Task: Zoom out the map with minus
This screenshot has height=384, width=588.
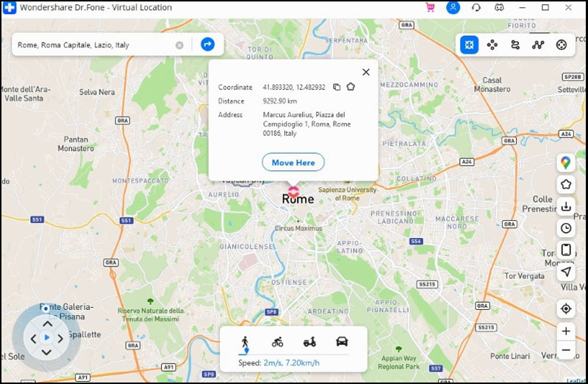Action: 566,350
